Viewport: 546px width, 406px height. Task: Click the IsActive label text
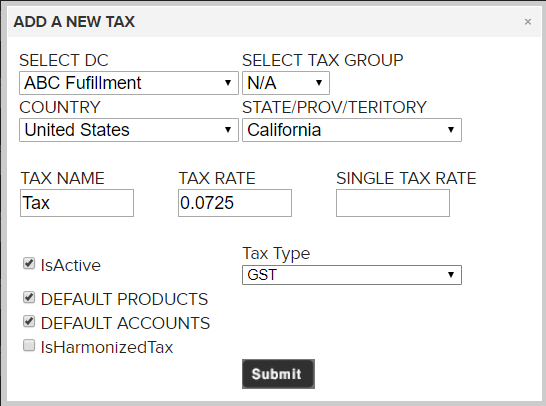[71, 265]
